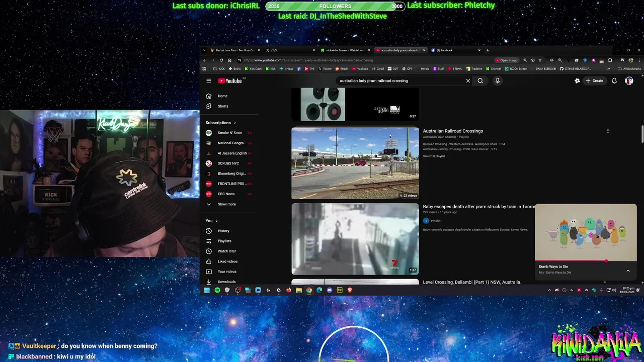The image size is (644, 362).
Task: Open the tab search dropdown in Chrome
Action: (204, 50)
